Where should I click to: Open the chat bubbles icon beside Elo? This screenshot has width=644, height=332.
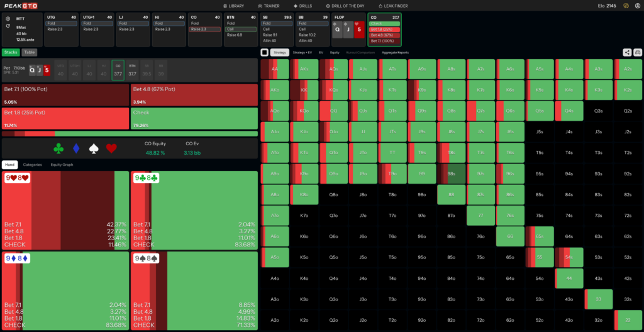(x=626, y=6)
